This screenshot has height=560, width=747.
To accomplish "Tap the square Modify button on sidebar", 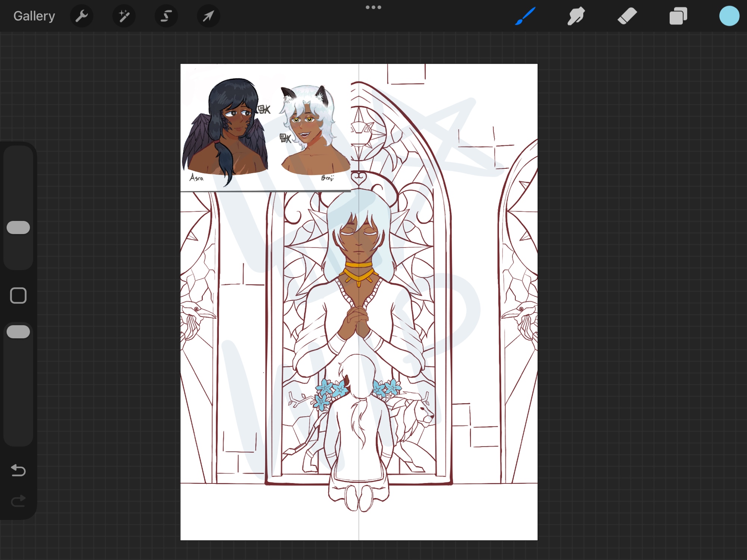I will point(18,296).
